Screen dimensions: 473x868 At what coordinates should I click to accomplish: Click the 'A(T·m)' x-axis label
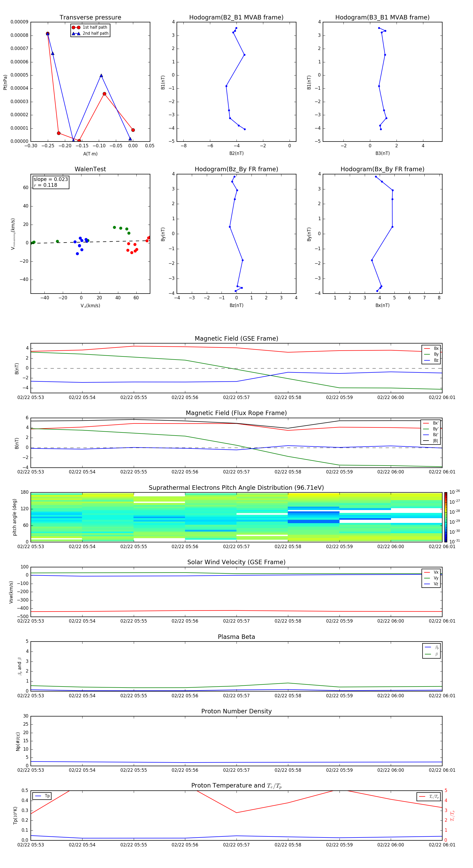[x=90, y=154]
